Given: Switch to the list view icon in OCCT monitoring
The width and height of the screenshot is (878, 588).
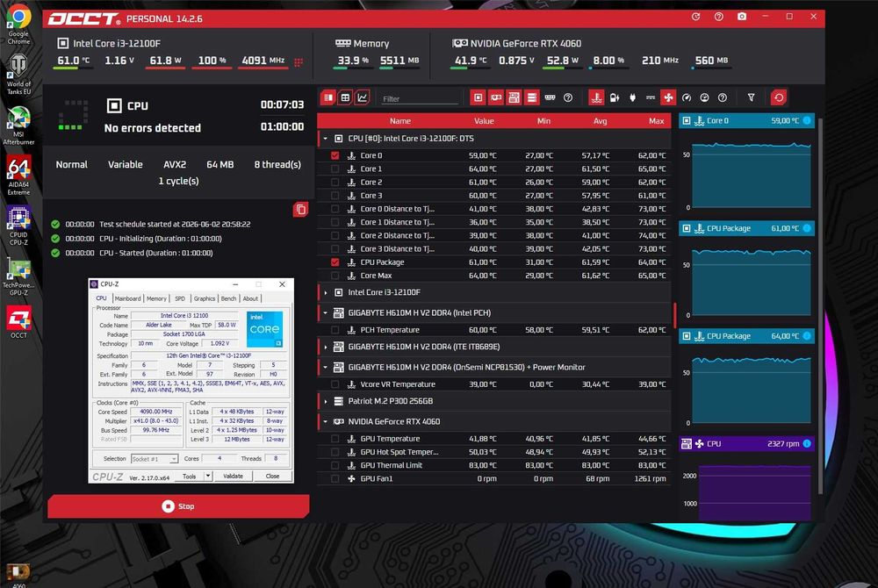Looking at the screenshot, I should click(328, 98).
